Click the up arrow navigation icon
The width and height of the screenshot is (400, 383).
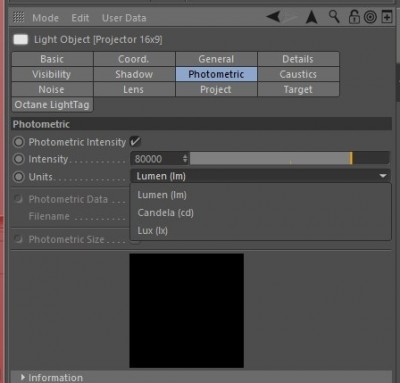click(x=312, y=17)
